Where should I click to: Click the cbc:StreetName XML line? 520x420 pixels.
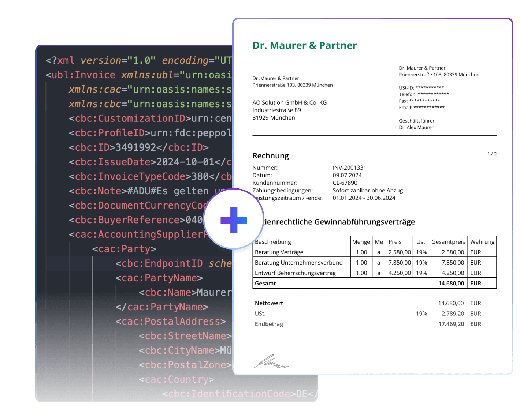185,336
